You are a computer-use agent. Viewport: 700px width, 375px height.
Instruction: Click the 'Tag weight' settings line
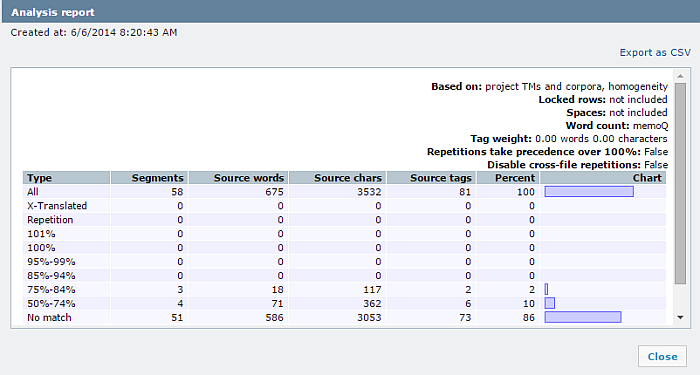(x=569, y=139)
